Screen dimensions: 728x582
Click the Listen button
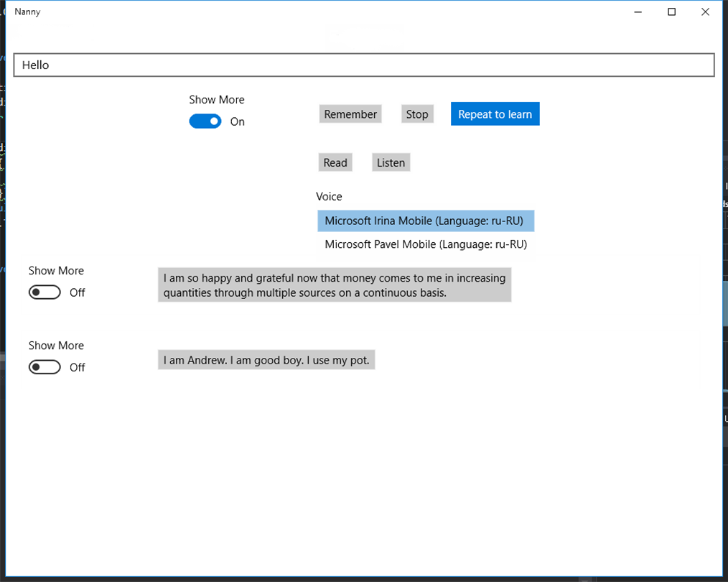click(x=391, y=162)
